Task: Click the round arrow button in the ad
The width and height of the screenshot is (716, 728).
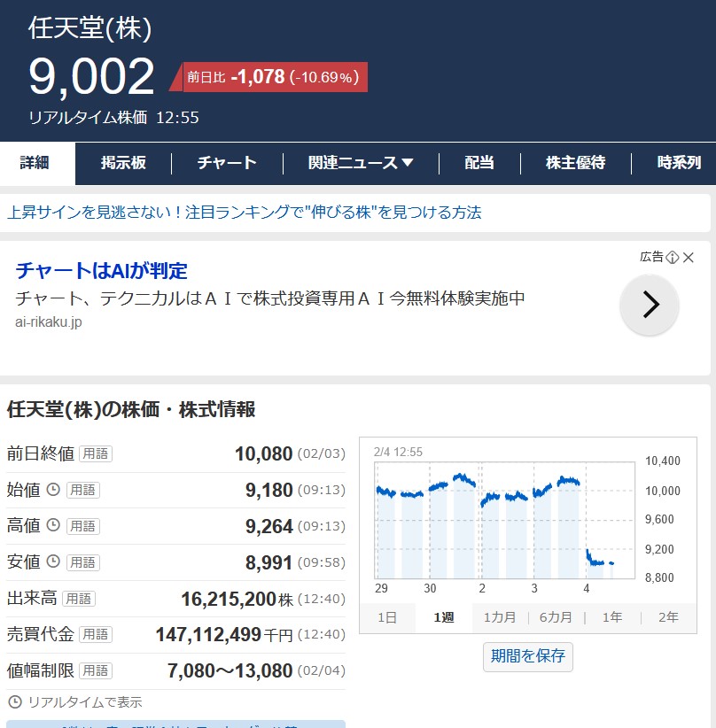Action: pyautogui.click(x=650, y=306)
